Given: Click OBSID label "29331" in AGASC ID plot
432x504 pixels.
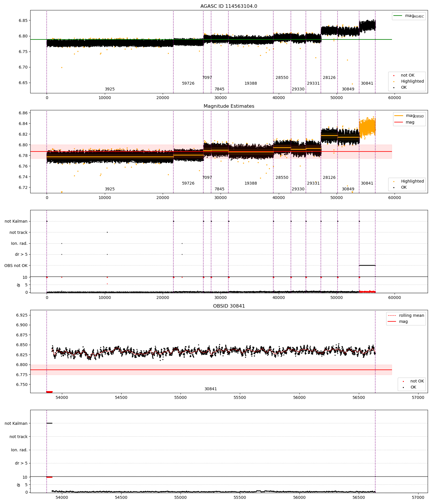Looking at the screenshot, I should (313, 84).
